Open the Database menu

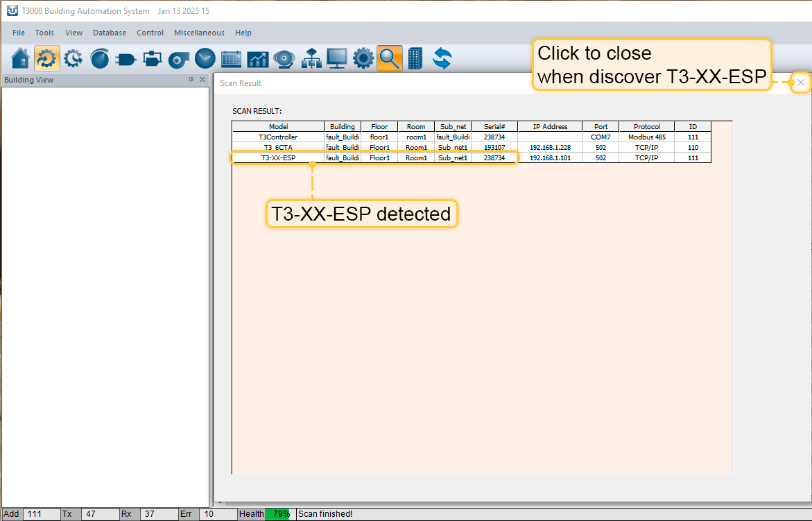pyautogui.click(x=110, y=33)
